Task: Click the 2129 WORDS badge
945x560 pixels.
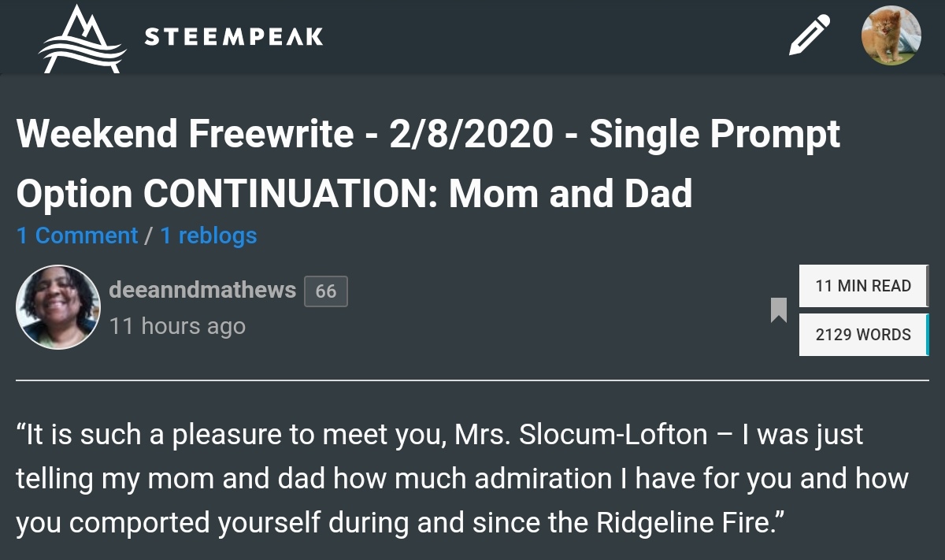Action: 864,335
